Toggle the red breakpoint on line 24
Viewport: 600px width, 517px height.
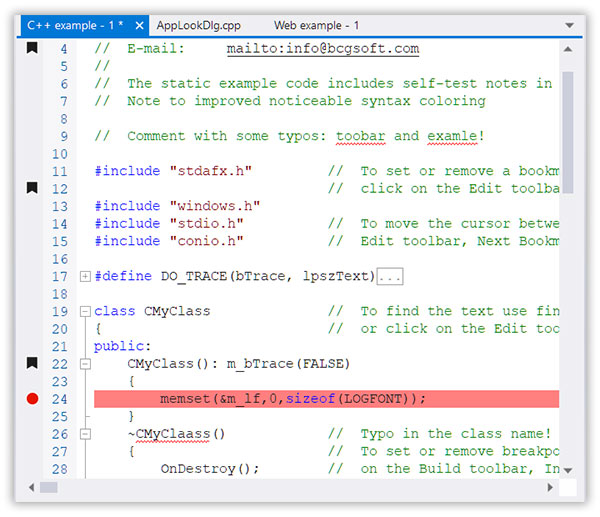point(32,399)
